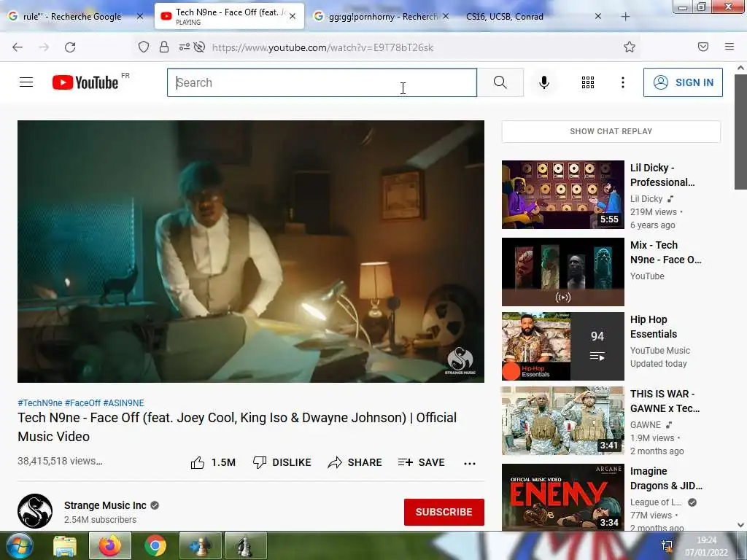Screen dimensions: 747x560
Task: Pause the video by clicking the player
Action: [x=251, y=252]
